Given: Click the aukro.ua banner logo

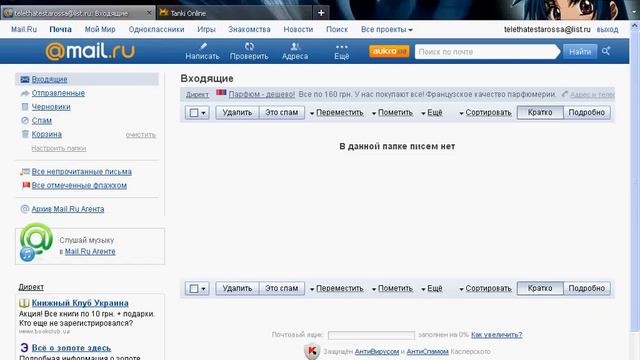Looking at the screenshot, I should tap(389, 51).
